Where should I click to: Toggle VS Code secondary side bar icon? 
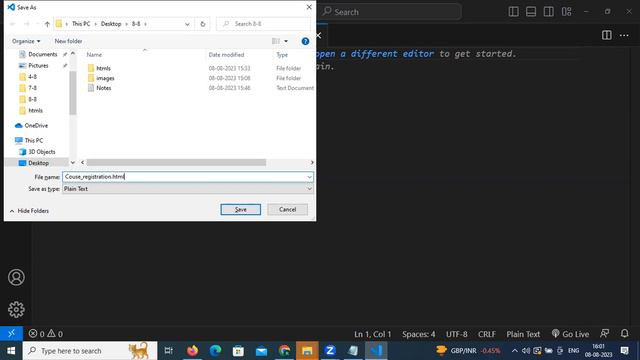pyautogui.click(x=549, y=11)
